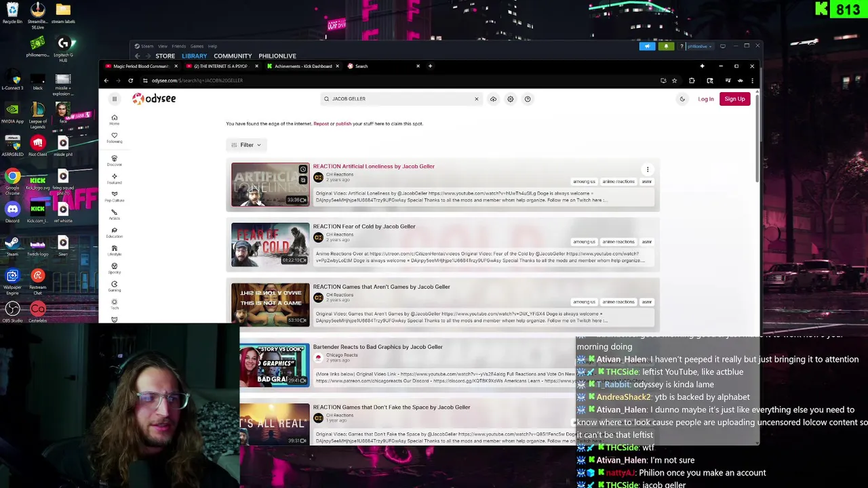Screen dimensions: 868x488
Task: Open browser extensions puzzle icon
Action: tap(692, 81)
